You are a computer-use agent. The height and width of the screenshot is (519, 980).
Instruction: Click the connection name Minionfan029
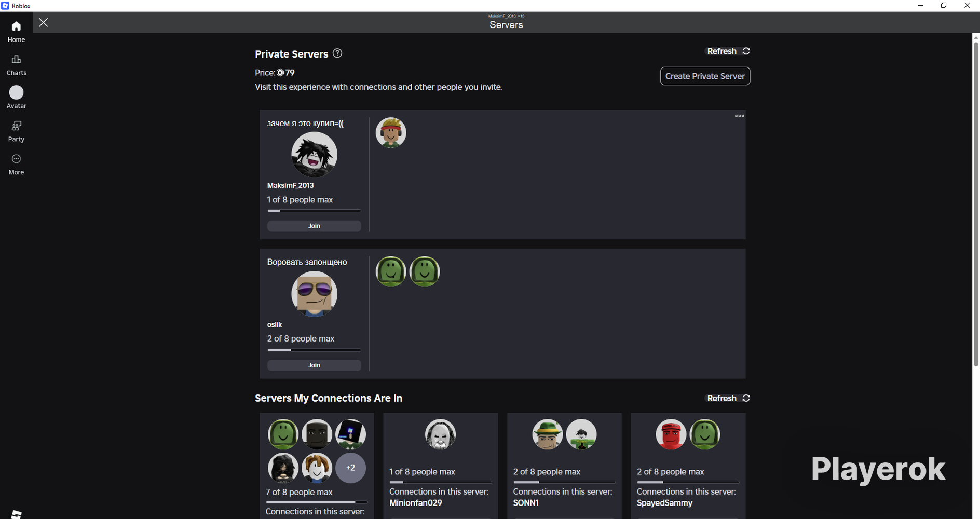click(416, 503)
